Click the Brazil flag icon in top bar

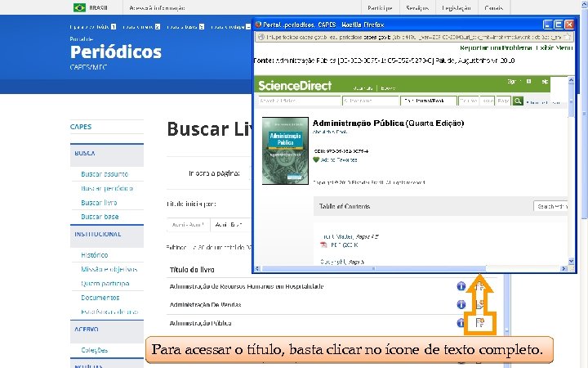pyautogui.click(x=79, y=7)
